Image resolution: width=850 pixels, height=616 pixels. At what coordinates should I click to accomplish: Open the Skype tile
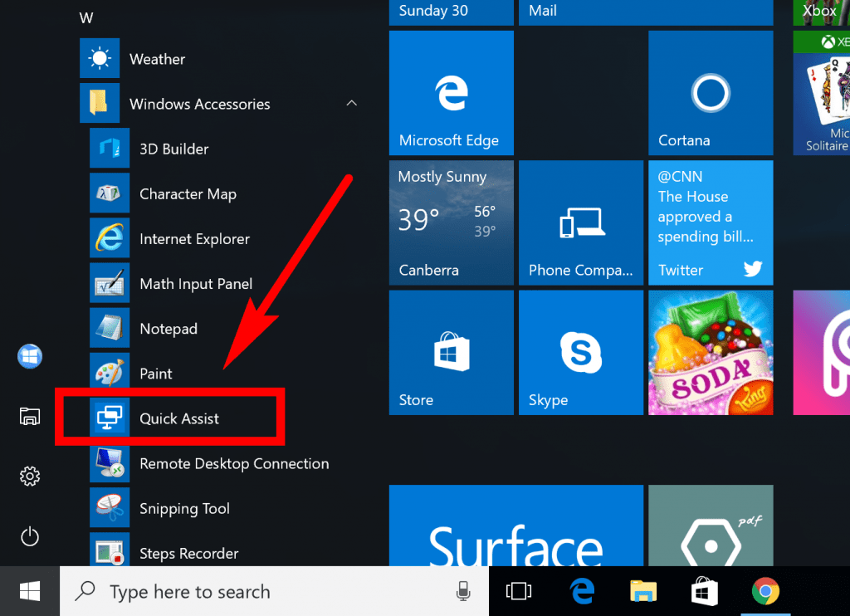581,352
